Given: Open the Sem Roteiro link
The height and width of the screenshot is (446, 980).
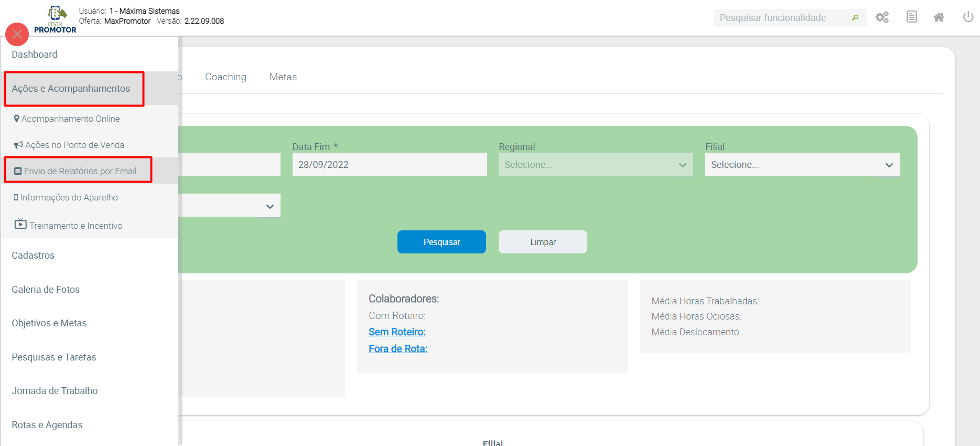Looking at the screenshot, I should (397, 332).
